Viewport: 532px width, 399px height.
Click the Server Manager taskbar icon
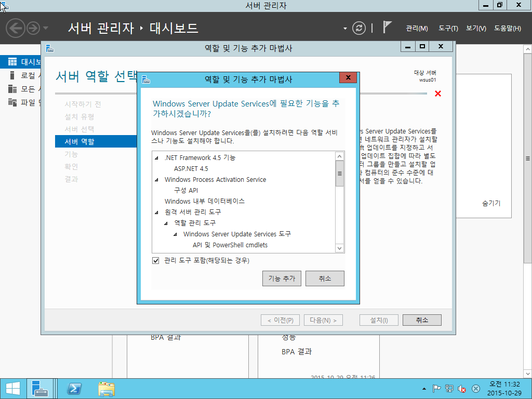pyautogui.click(x=39, y=389)
